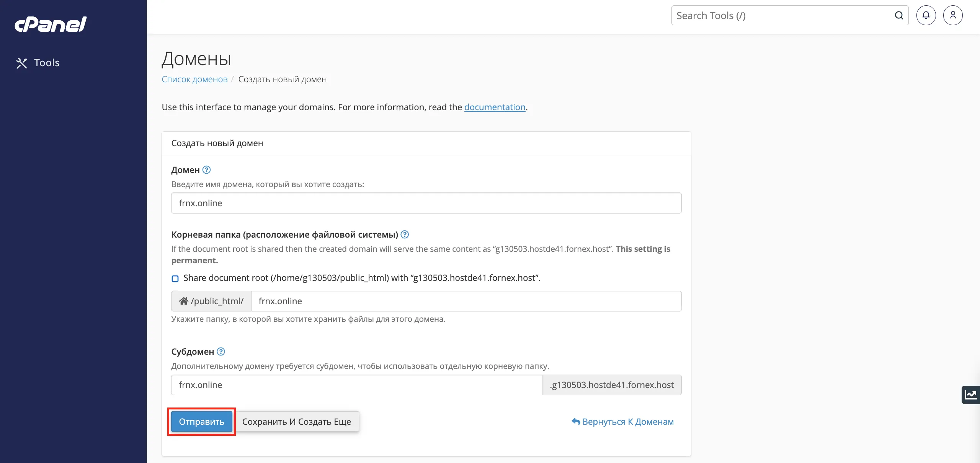
Task: Click the Субдомен input field
Action: [356, 385]
